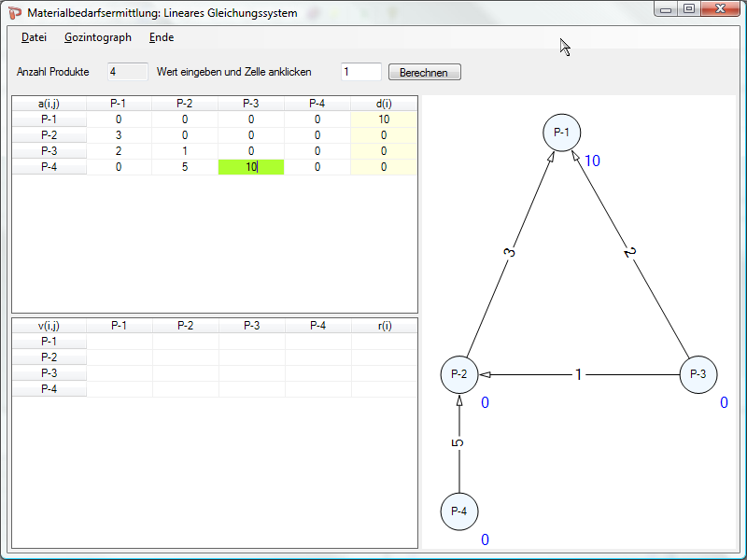Select the P-2 node circle in the graph
The image size is (747, 560).
(459, 374)
